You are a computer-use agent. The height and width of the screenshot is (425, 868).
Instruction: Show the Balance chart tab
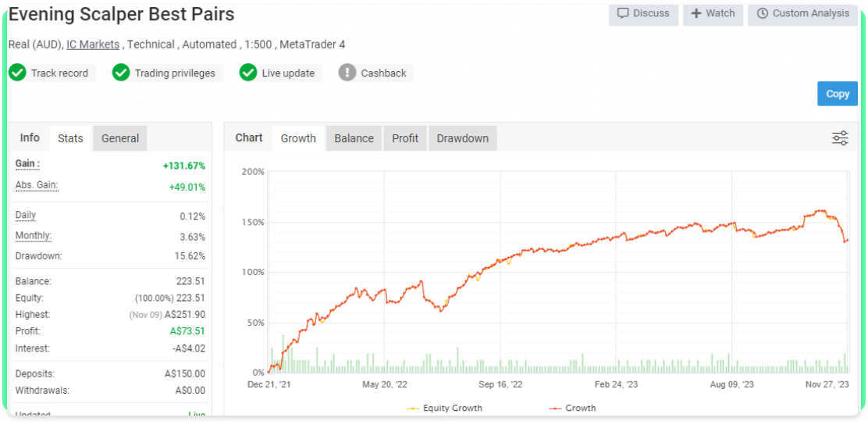(x=354, y=138)
